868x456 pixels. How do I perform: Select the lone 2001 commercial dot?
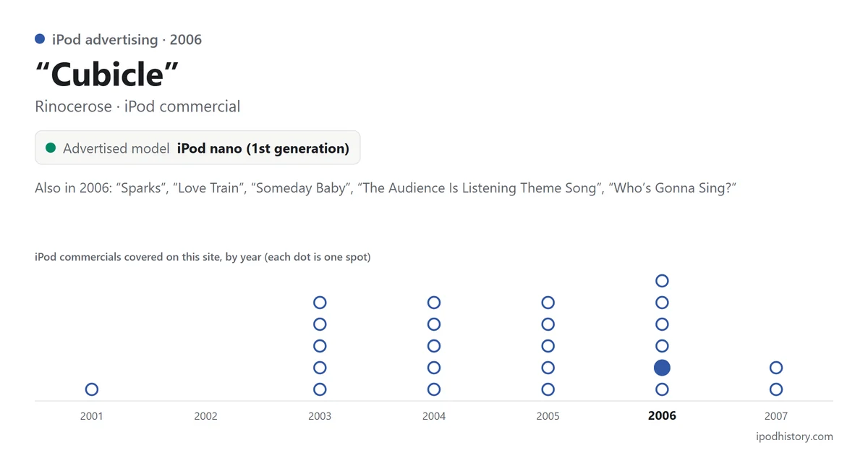[x=92, y=389]
